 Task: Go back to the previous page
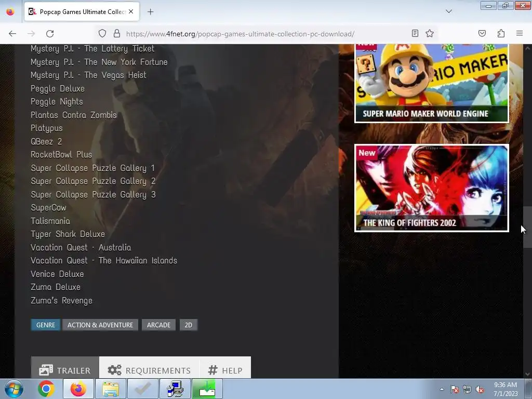point(12,34)
